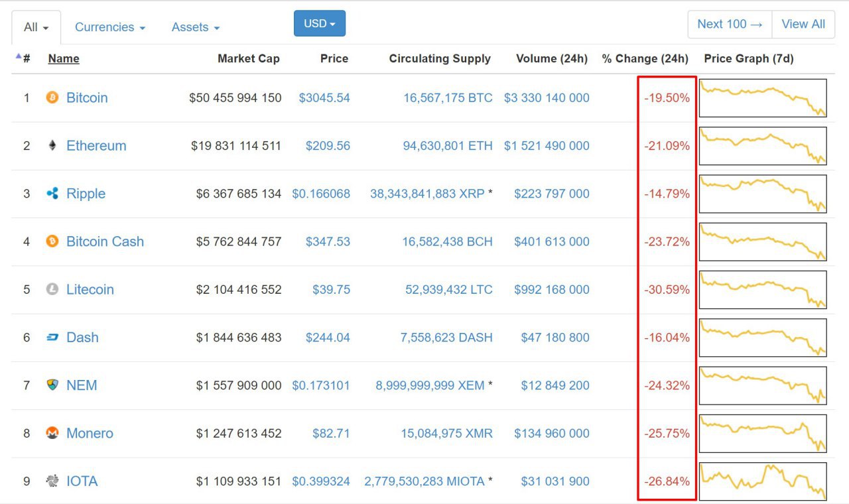849x504 pixels.
Task: Select IOTA change -26.84%
Action: click(x=667, y=481)
